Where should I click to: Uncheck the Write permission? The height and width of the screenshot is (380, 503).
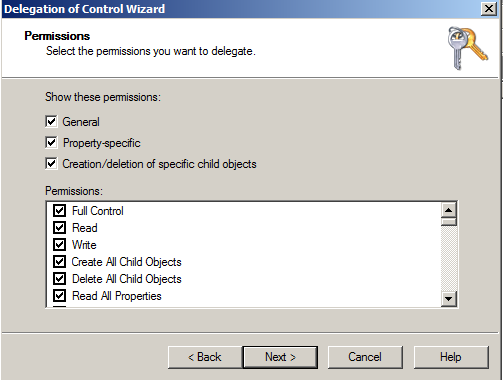point(59,245)
